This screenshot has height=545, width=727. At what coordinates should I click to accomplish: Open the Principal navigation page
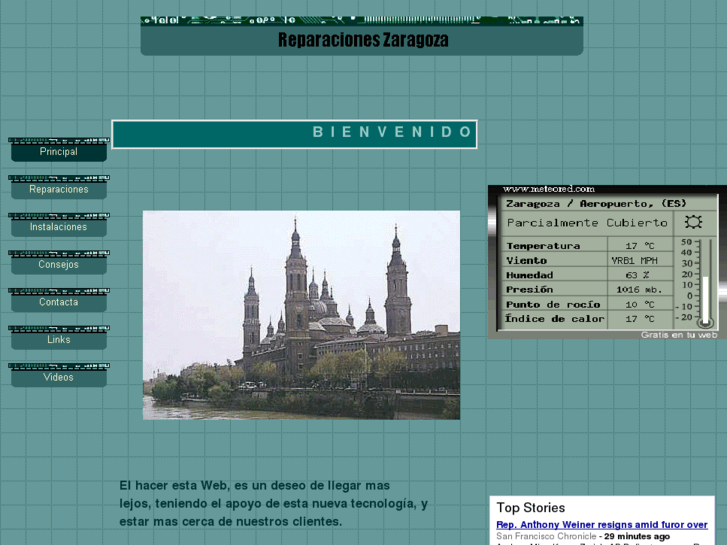pyautogui.click(x=58, y=152)
